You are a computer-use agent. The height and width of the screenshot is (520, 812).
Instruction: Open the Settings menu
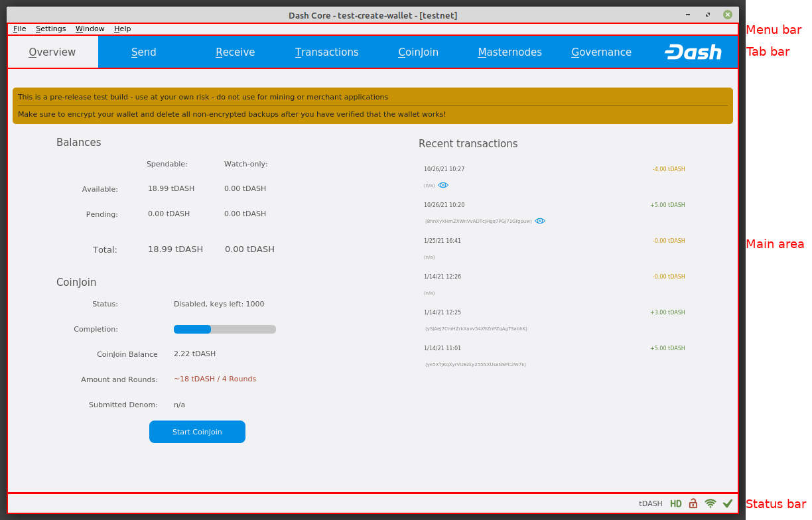coord(50,29)
